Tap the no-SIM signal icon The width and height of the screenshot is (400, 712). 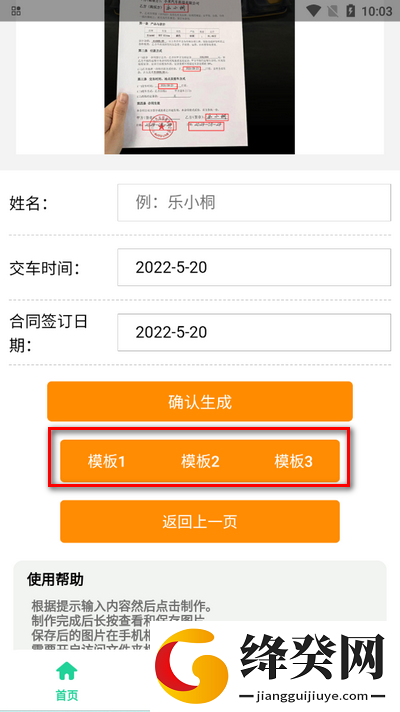point(334,10)
